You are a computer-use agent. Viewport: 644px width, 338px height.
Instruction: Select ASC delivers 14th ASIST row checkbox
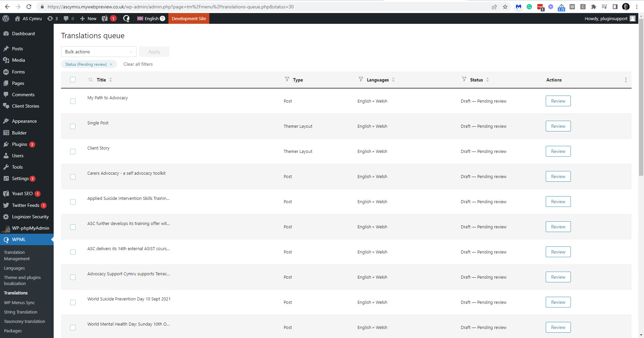(73, 252)
